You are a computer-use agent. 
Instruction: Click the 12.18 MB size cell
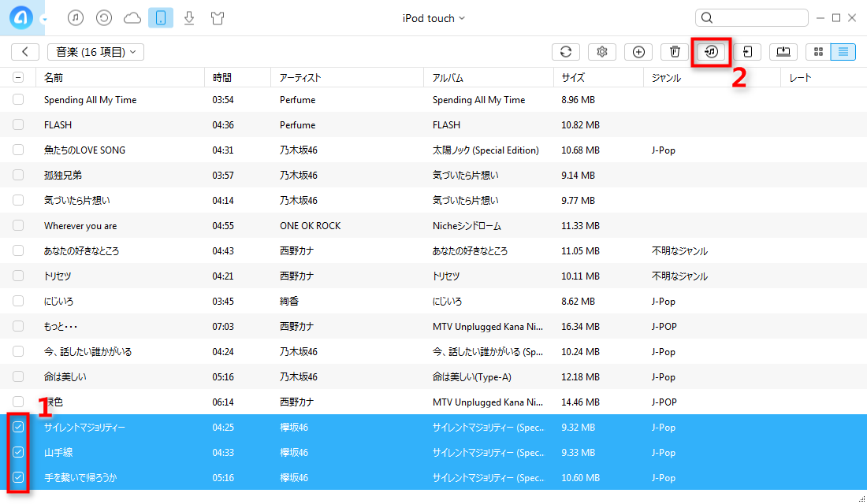click(x=581, y=377)
